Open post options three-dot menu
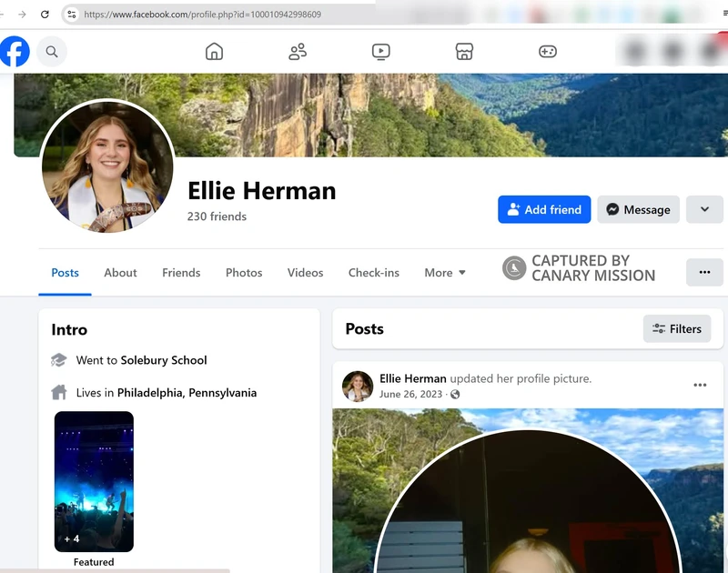 pos(700,386)
